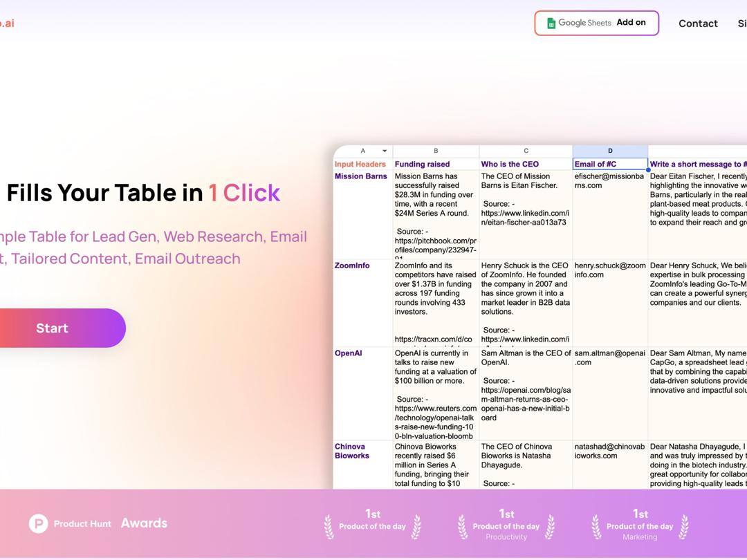Click the Google Sheets logo icon
747x560 pixels.
[x=551, y=24]
